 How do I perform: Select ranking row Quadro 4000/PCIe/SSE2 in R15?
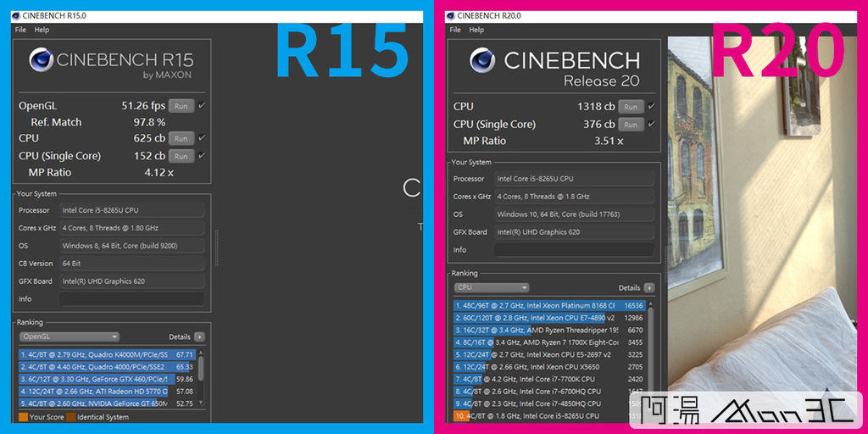[107, 366]
